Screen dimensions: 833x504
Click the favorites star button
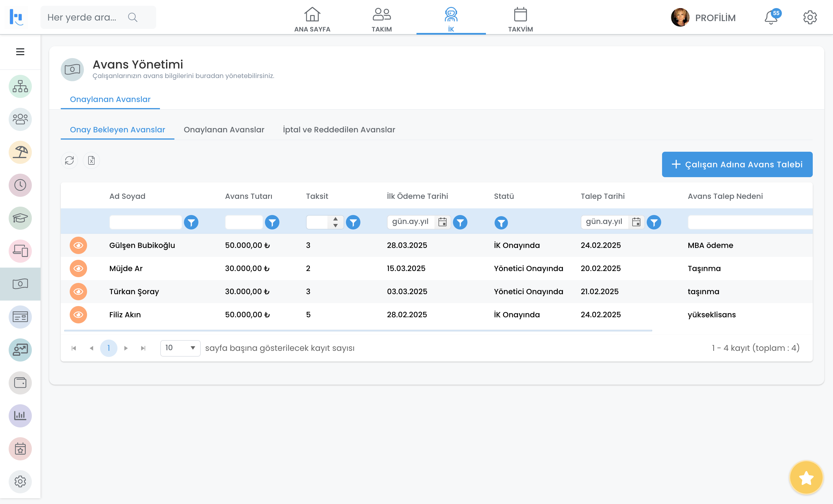[x=806, y=477]
